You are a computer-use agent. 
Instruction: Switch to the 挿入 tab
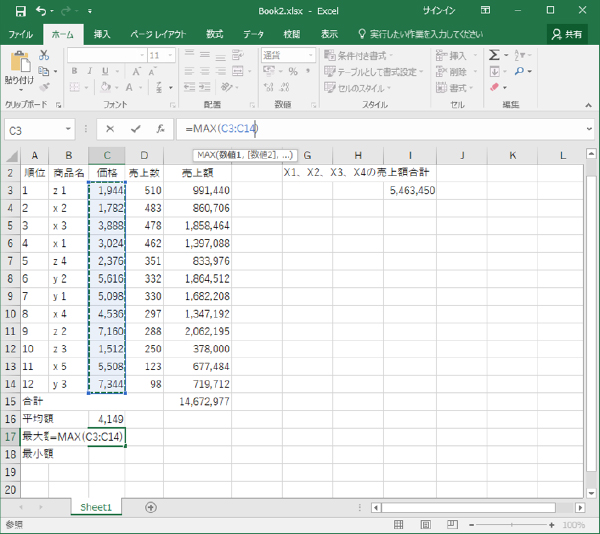(x=102, y=34)
